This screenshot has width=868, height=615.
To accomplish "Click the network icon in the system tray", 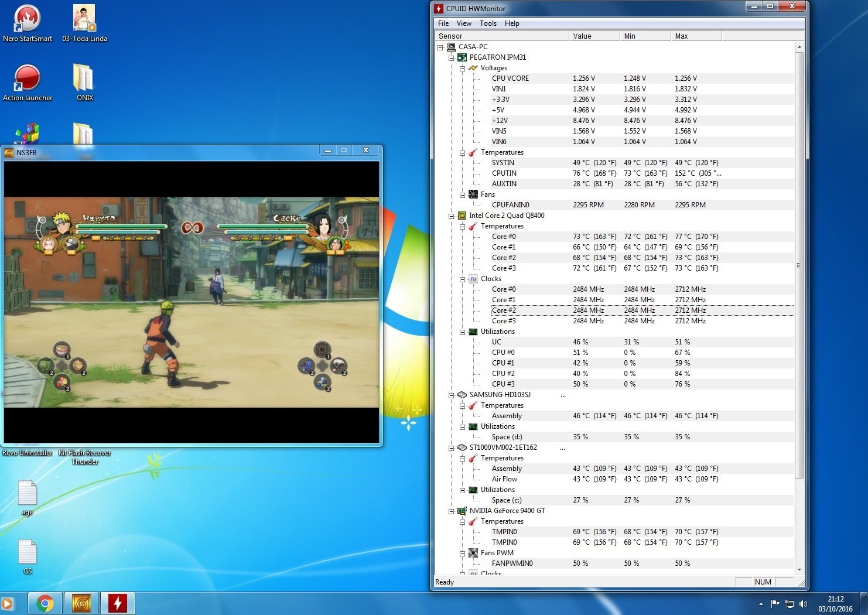I will [789, 604].
